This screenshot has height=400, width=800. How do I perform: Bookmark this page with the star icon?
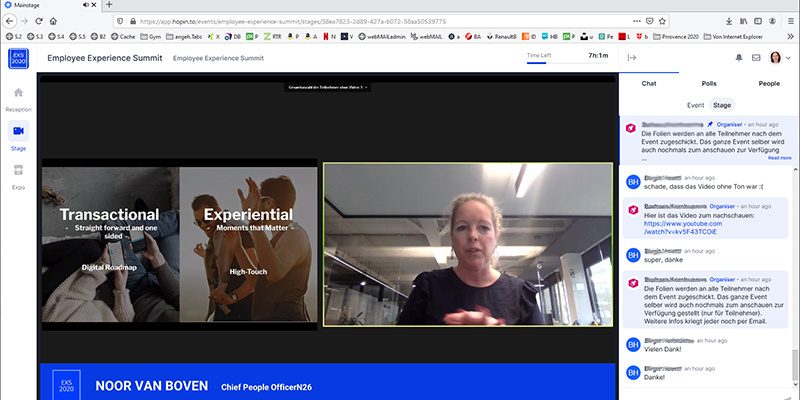click(x=662, y=21)
